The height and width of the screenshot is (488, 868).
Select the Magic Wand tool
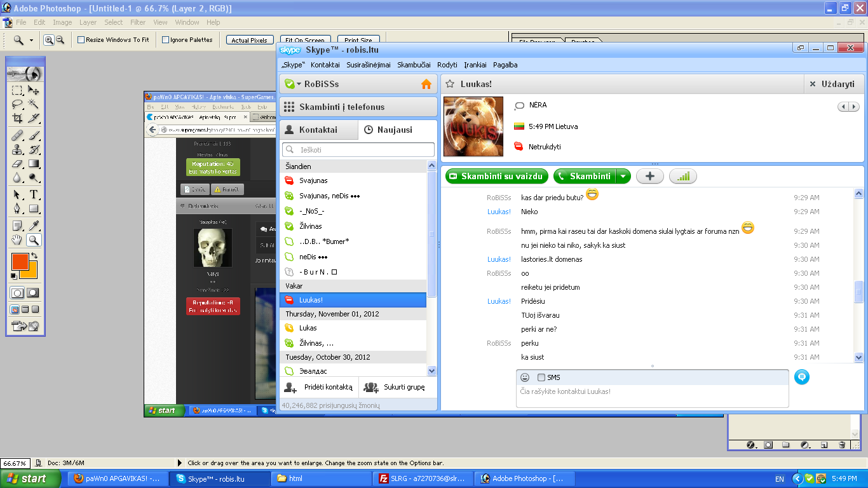(34, 104)
